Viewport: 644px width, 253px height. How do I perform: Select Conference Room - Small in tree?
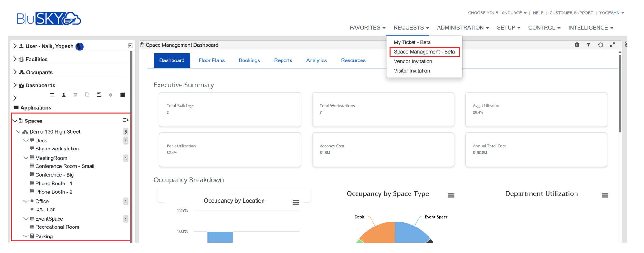(64, 166)
